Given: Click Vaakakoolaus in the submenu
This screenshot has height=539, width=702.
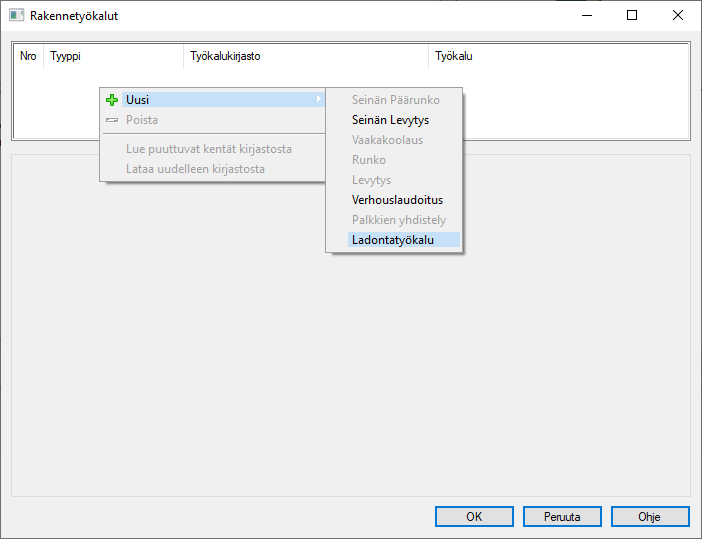Looking at the screenshot, I should (387, 140).
